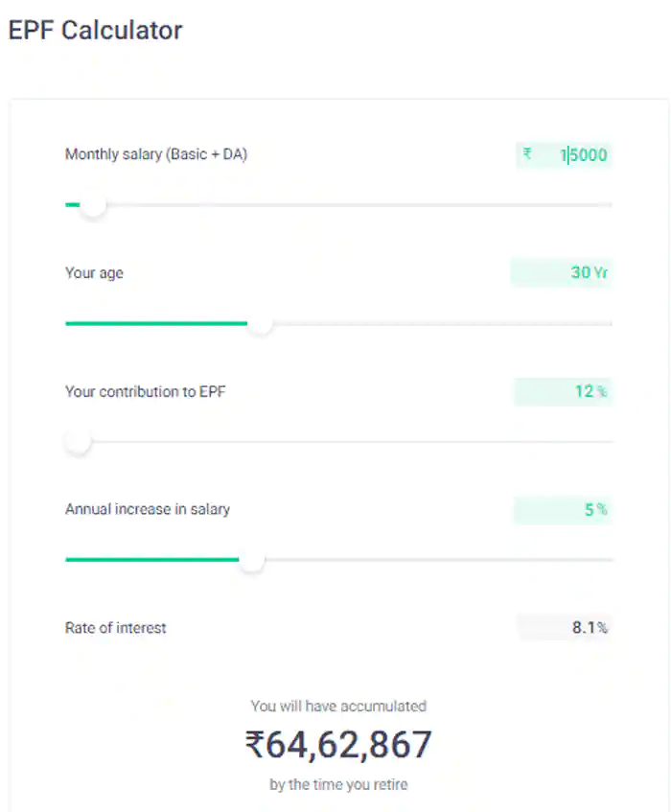Viewport: 671px width, 812px height.
Task: Click the rupee symbol in salary field
Action: [527, 153]
